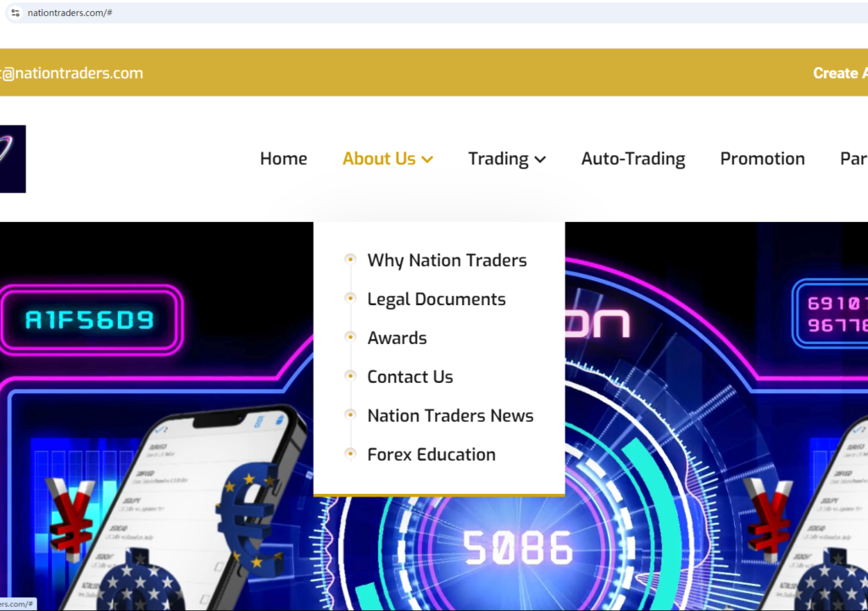This screenshot has width=868, height=611.
Task: Click bullet icon beside Why Nation Traders
Action: pos(350,259)
